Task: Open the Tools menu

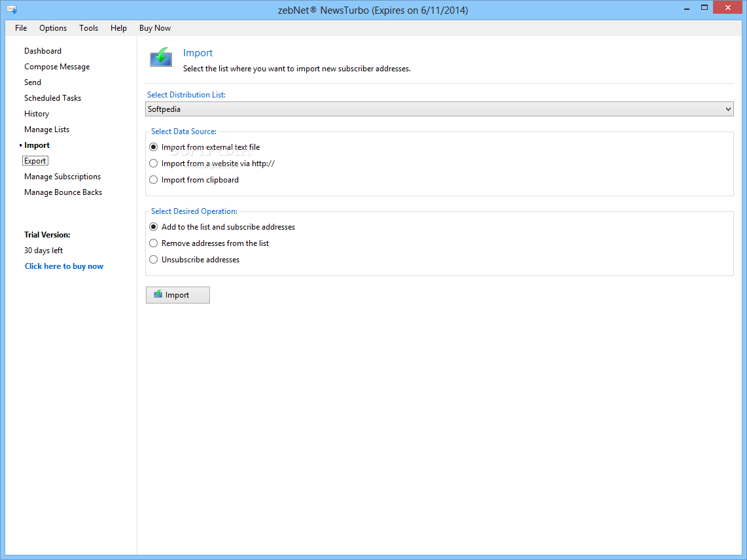Action: click(88, 28)
